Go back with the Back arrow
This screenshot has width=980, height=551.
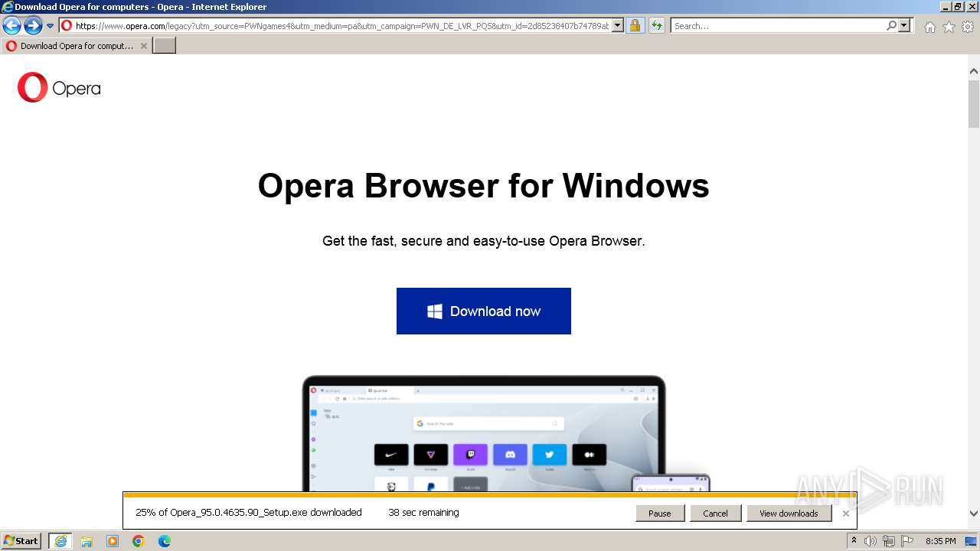click(x=11, y=26)
